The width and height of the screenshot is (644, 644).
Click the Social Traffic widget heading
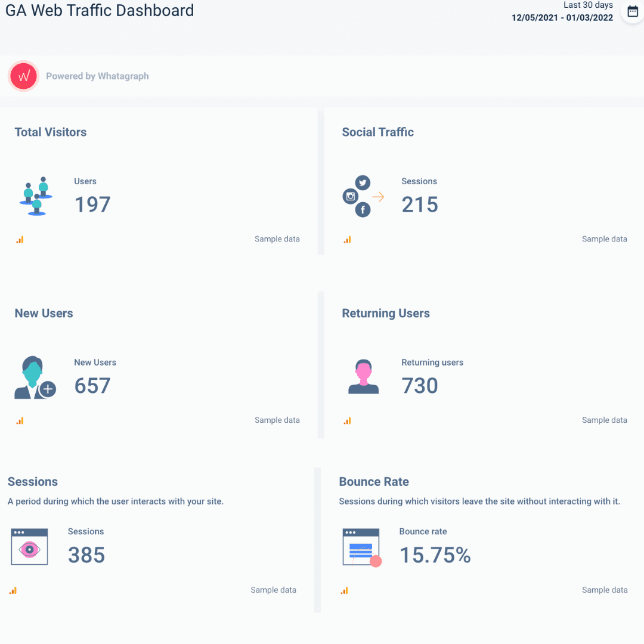pyautogui.click(x=377, y=132)
